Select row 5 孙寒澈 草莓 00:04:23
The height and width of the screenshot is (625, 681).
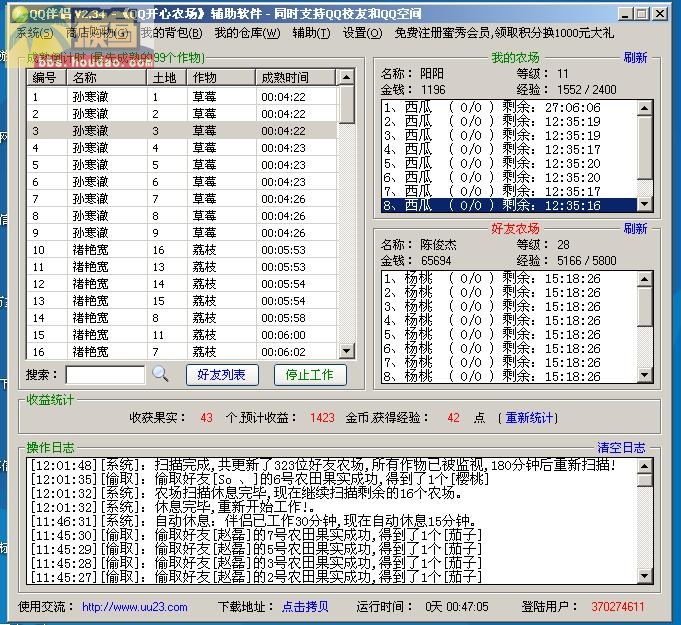(x=182, y=165)
